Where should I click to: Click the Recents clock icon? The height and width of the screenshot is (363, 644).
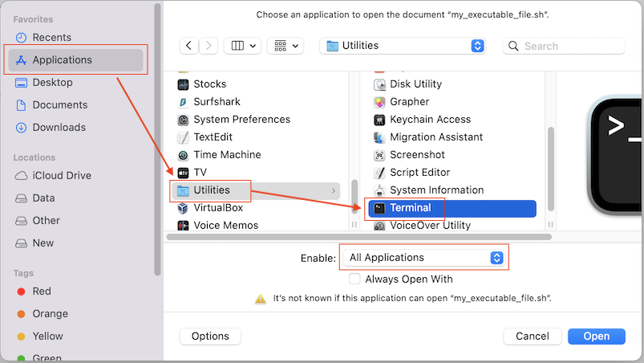pos(21,38)
